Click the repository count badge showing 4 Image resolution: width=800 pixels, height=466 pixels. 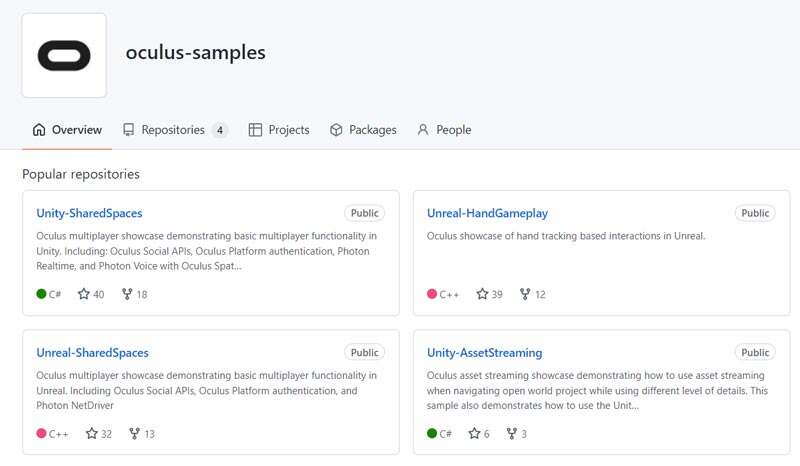[220, 130]
